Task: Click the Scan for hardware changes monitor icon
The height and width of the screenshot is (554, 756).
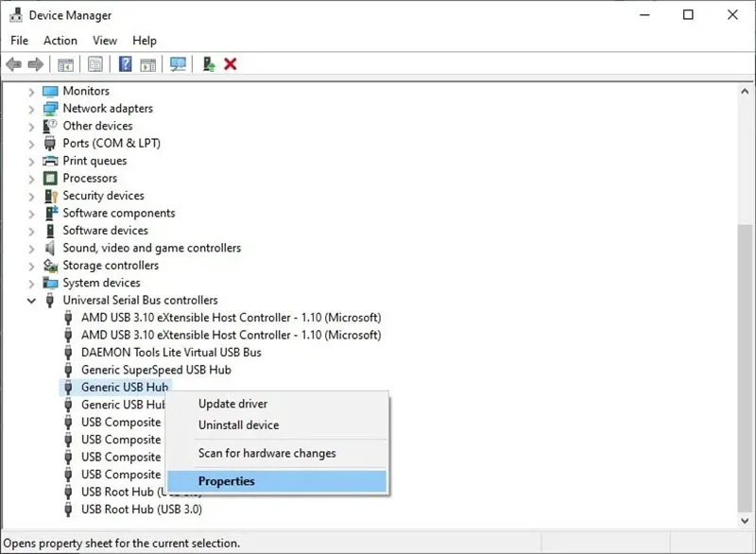Action: (178, 64)
